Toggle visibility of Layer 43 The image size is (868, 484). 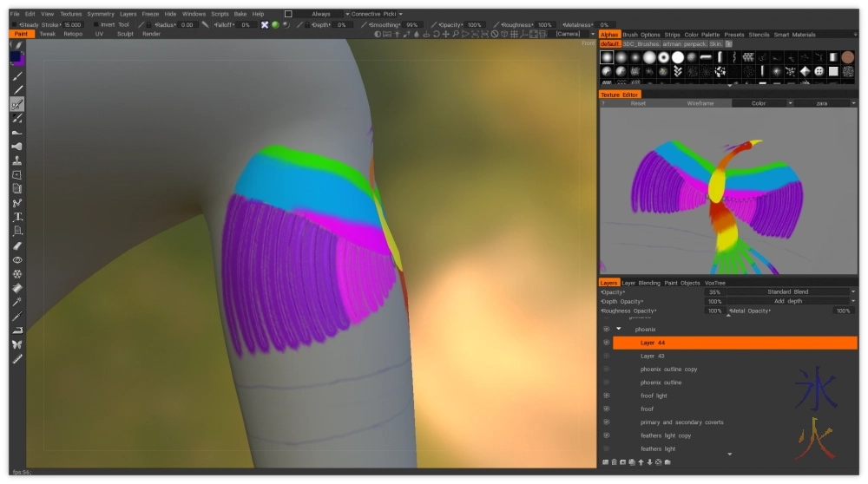click(606, 356)
